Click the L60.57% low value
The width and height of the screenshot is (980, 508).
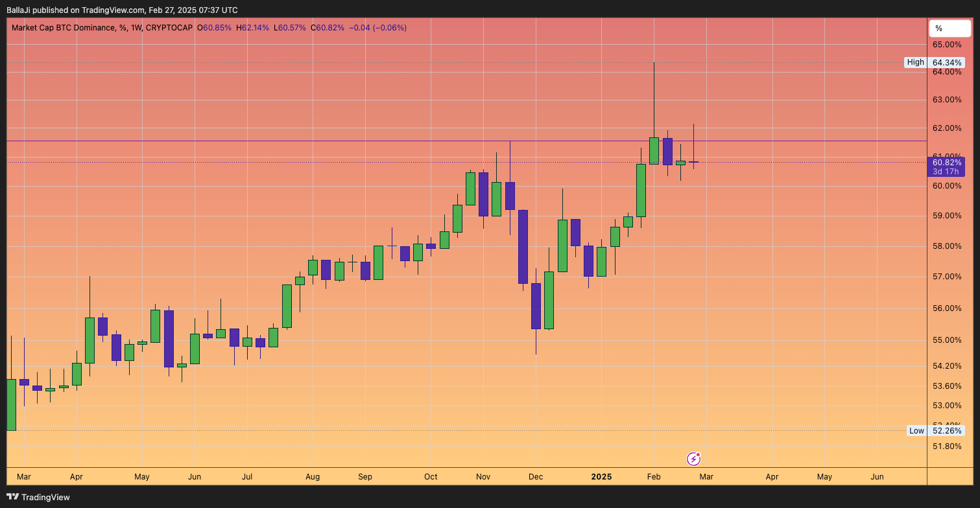pos(289,28)
